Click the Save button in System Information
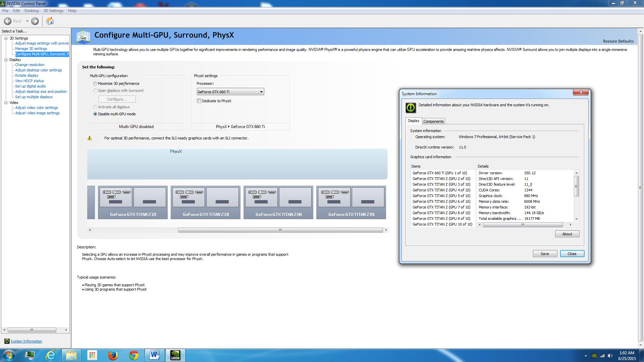Viewport: 644px width, 362px height. 545,254
